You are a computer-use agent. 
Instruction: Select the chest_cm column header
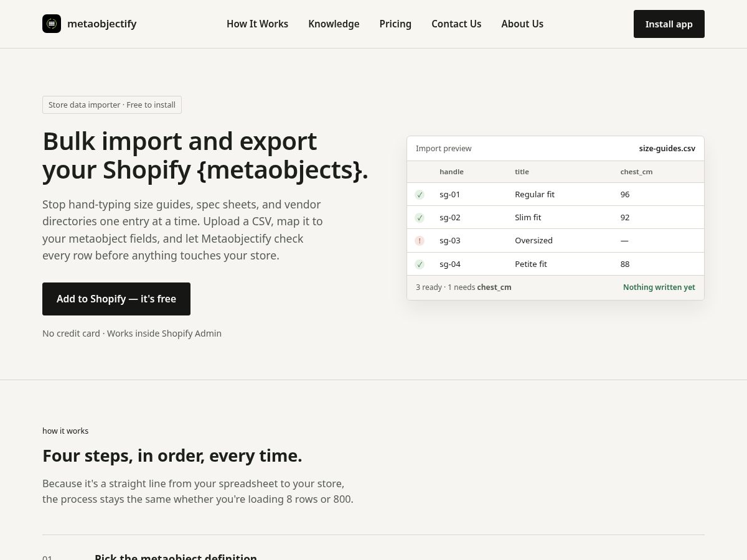tap(636, 172)
